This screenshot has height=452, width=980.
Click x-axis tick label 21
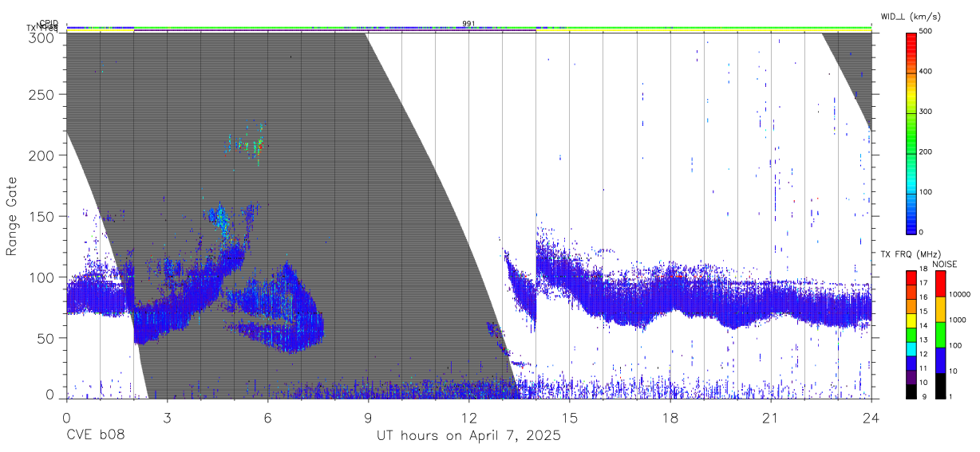coord(771,419)
